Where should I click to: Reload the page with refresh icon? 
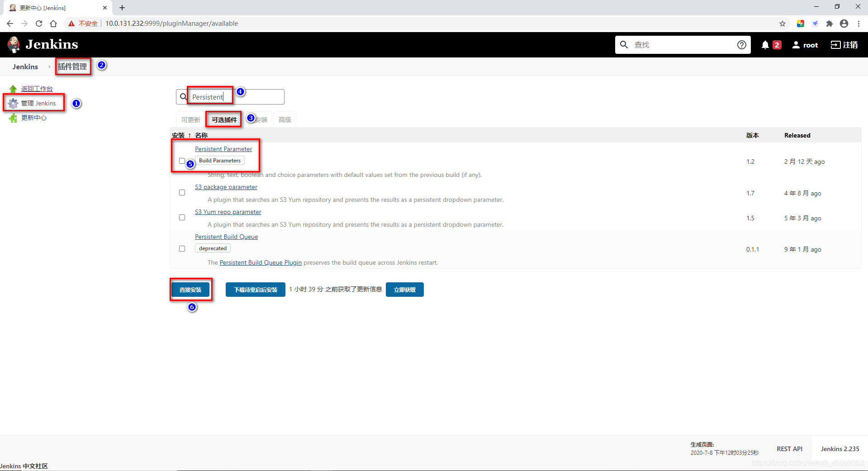(x=39, y=24)
